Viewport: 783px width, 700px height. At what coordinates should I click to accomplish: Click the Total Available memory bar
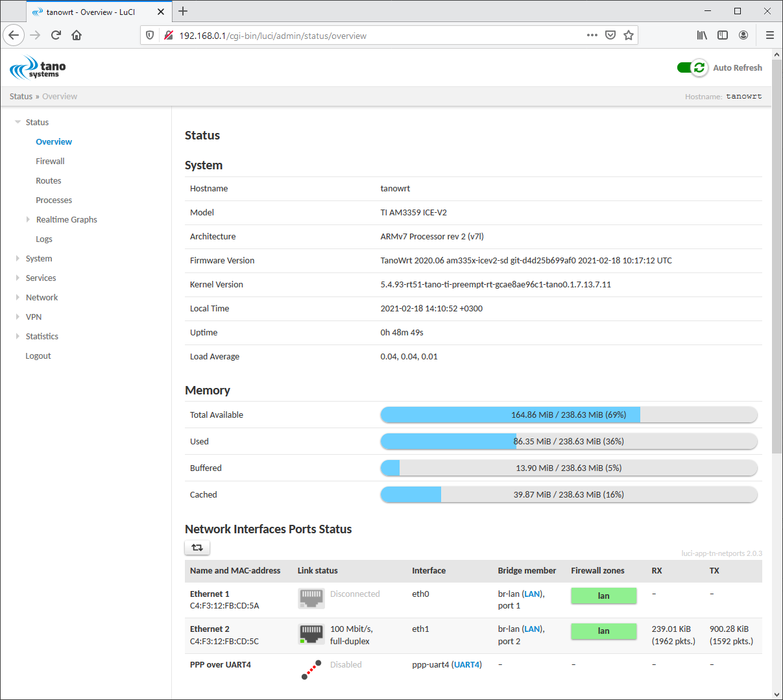pyautogui.click(x=568, y=415)
